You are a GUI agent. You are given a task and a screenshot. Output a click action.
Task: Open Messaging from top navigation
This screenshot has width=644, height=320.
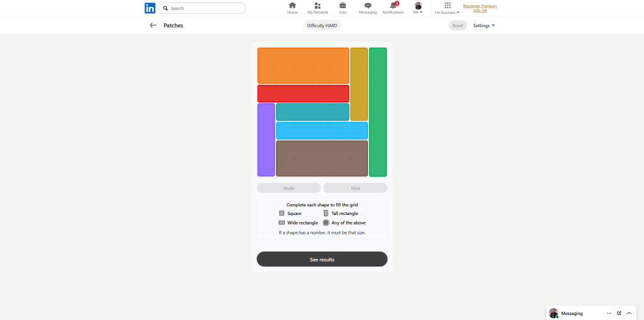(x=367, y=8)
